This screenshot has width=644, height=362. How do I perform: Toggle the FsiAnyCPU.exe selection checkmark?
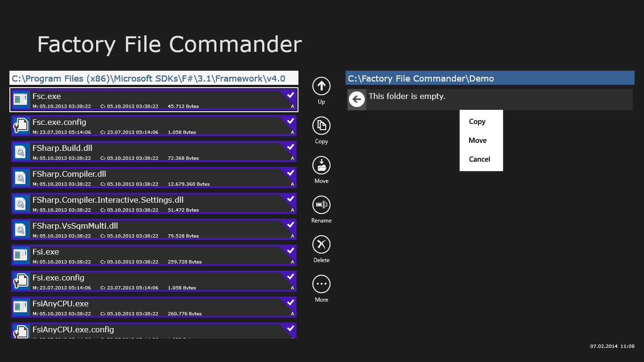[290, 303]
